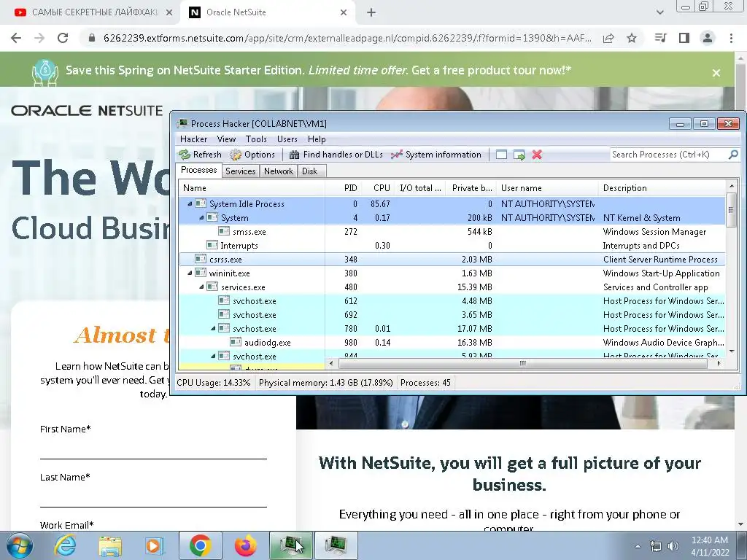Focus the Search Processes field
The height and width of the screenshot is (560, 747).
click(x=668, y=155)
